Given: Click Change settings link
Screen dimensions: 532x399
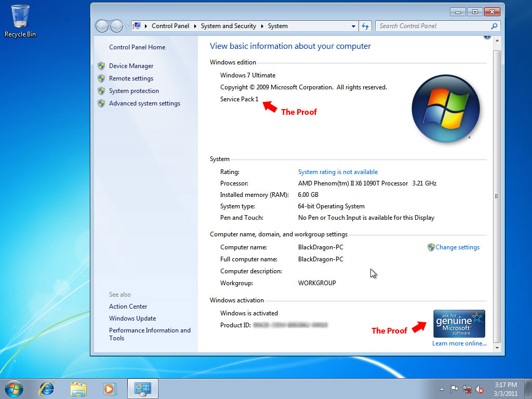Looking at the screenshot, I should [457, 247].
